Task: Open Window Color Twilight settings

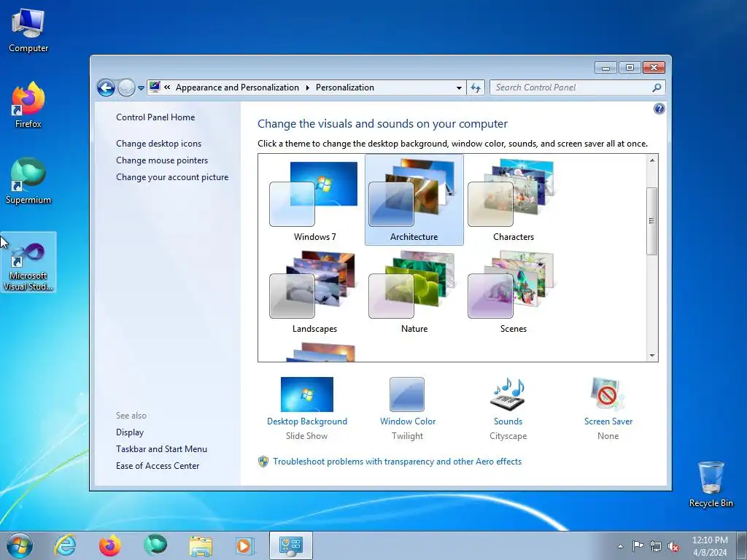Action: 407,408
